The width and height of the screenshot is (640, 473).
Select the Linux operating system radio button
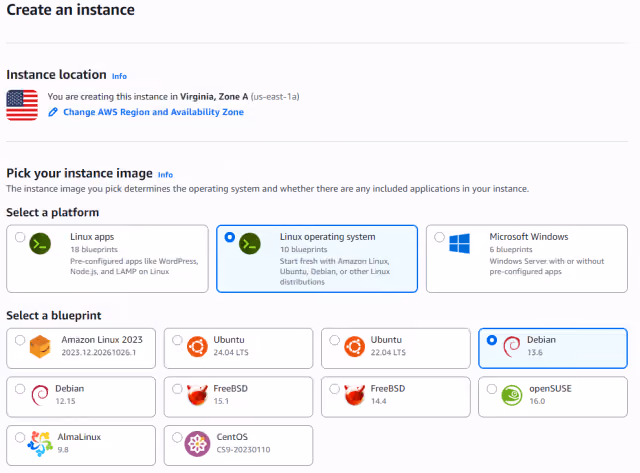click(230, 237)
